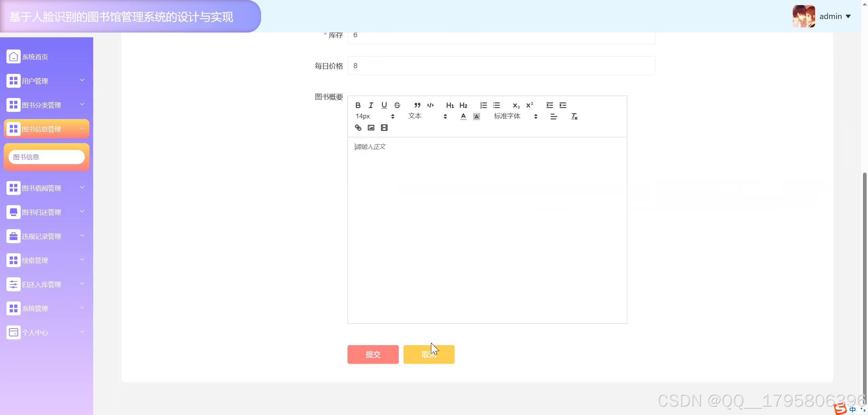868x415 pixels.
Task: Toggle superscript formatting
Action: click(x=530, y=105)
